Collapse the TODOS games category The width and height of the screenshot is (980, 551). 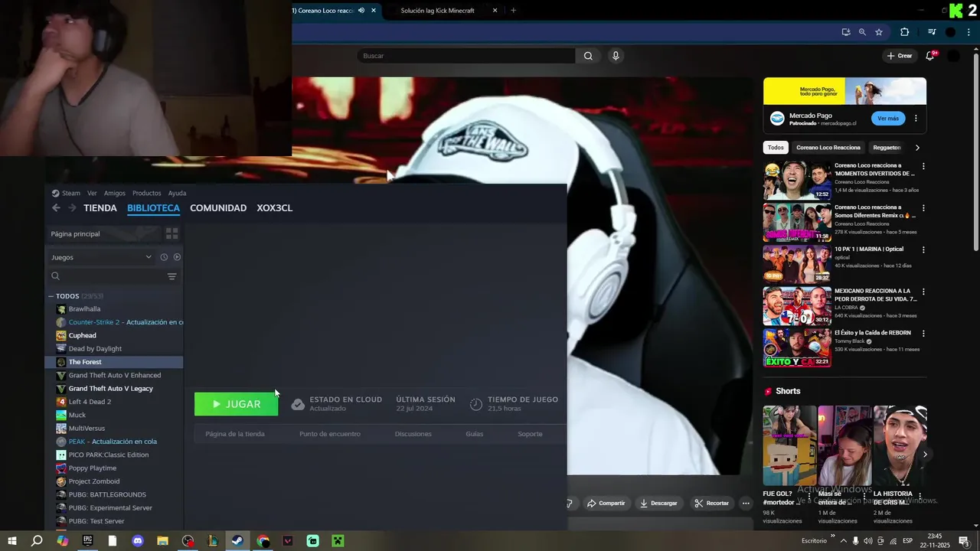tap(51, 296)
